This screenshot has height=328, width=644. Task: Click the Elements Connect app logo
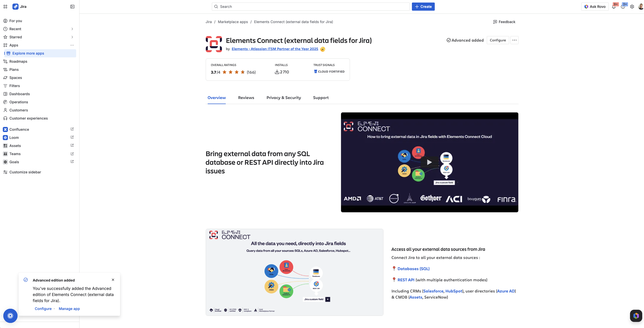point(214,44)
